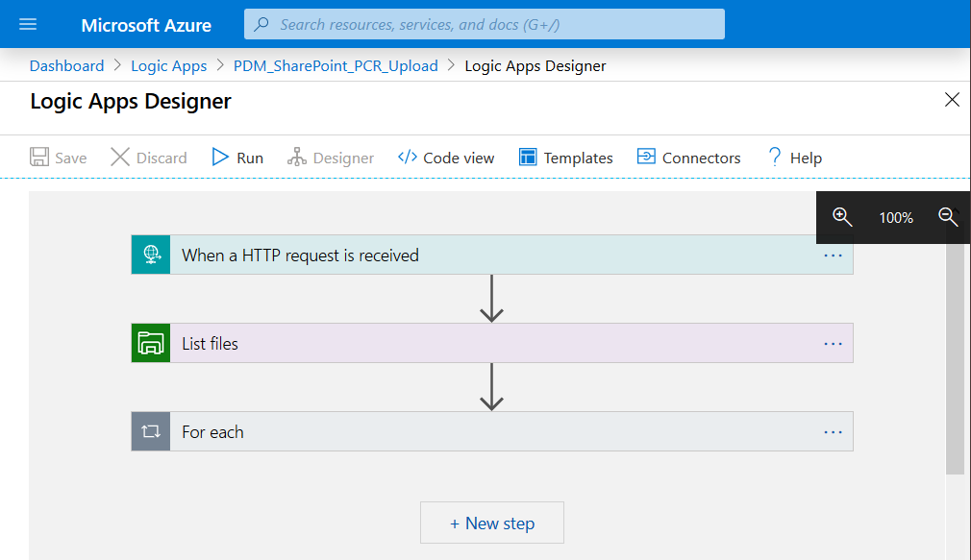The height and width of the screenshot is (560, 971).
Task: Open the Templates gallery
Action: click(565, 158)
